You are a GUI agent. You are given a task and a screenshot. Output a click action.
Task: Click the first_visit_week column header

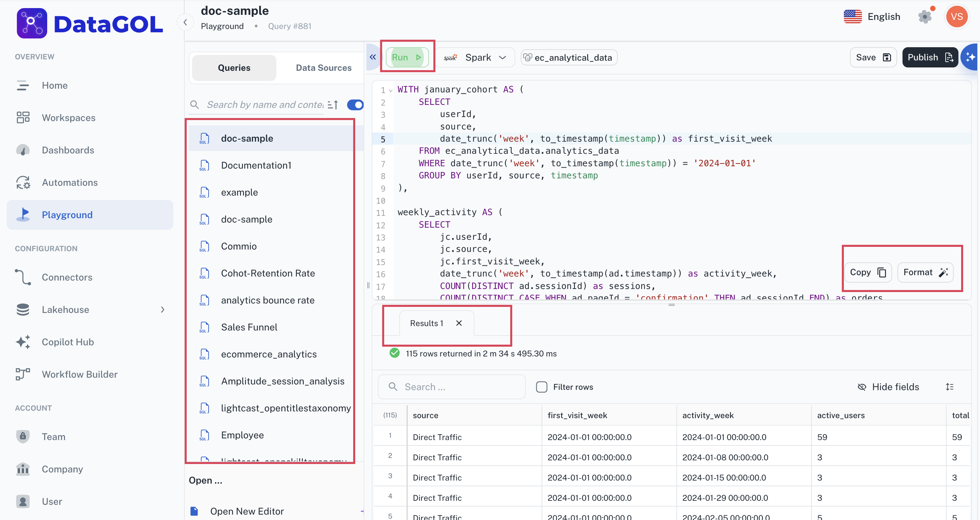(x=609, y=415)
